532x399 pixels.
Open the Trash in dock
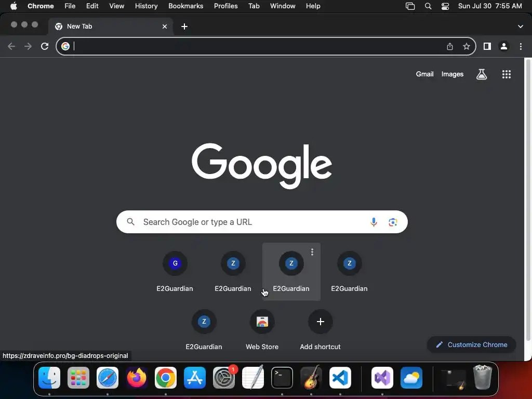483,377
